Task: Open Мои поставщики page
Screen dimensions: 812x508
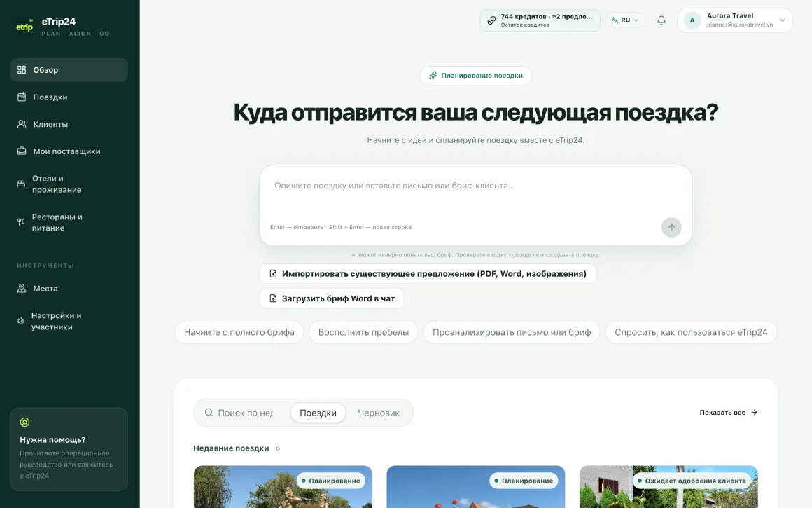Action: click(x=69, y=151)
